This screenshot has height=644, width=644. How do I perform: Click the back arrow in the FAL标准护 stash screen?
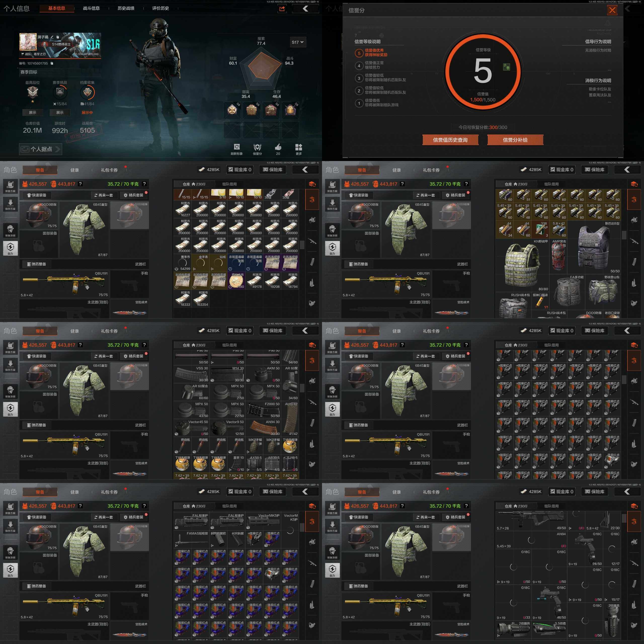pyautogui.click(x=305, y=492)
